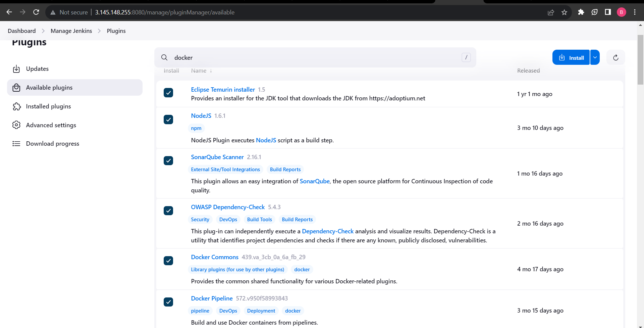Click the Security tag under OWASP
The height and width of the screenshot is (328, 644).
pos(200,220)
